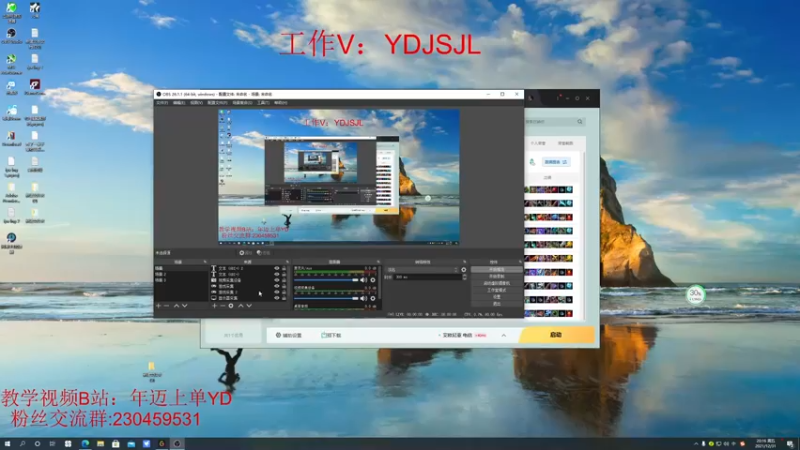Image resolution: width=800 pixels, height=450 pixels.
Task: Open settings gear of first mixer channel
Action: [x=373, y=280]
